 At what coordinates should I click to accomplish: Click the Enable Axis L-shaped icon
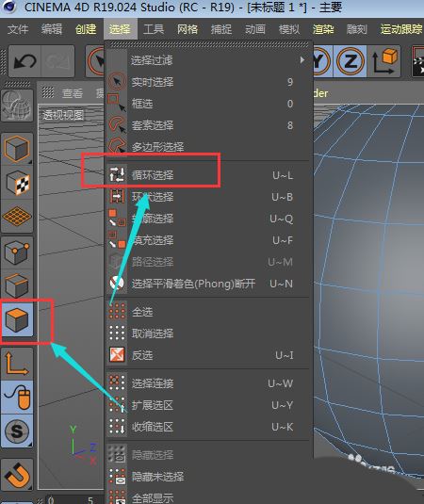17,364
